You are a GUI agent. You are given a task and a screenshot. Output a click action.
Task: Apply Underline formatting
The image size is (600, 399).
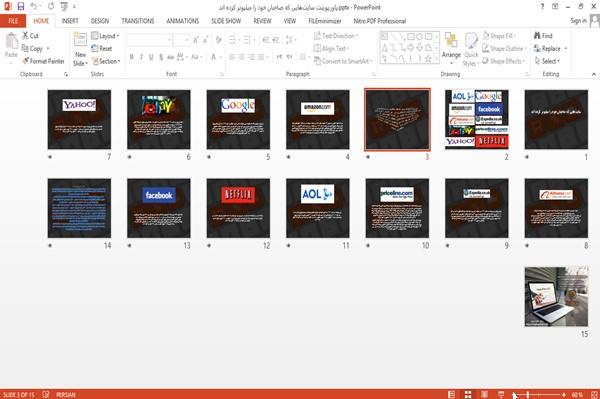pyautogui.click(x=151, y=57)
